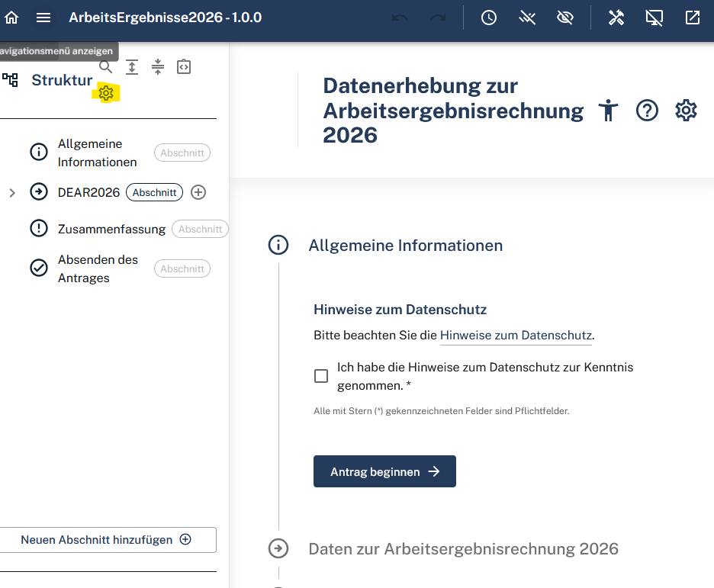Select Allgemeine Informationen in structure tree
The height and width of the screenshot is (588, 714).
click(97, 153)
